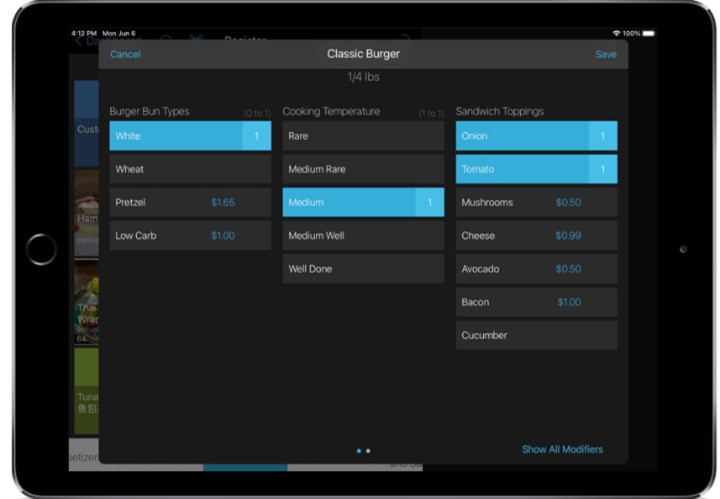Set cooking temperature to Rare

363,136
